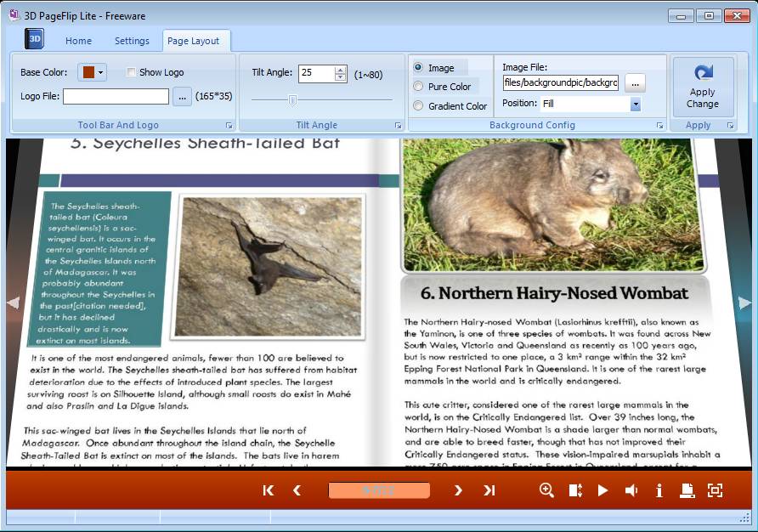Mute the flipbook sound
This screenshot has height=532, width=758.
631,490
